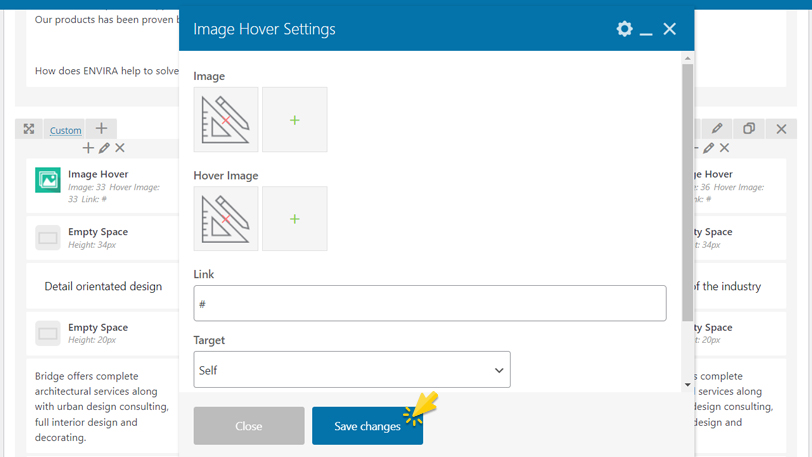Click the row edit pencil at top right
Image resolution: width=812 pixels, height=457 pixels.
click(717, 129)
